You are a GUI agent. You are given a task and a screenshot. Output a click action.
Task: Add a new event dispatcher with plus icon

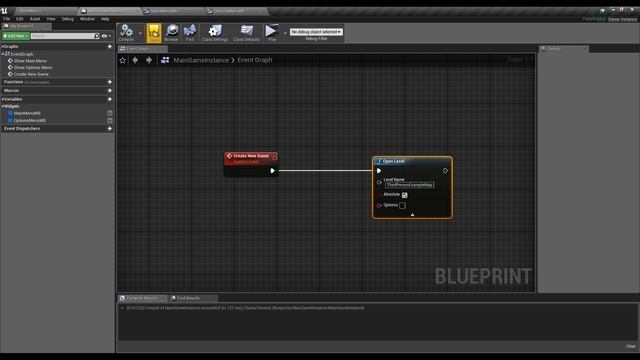coord(109,129)
